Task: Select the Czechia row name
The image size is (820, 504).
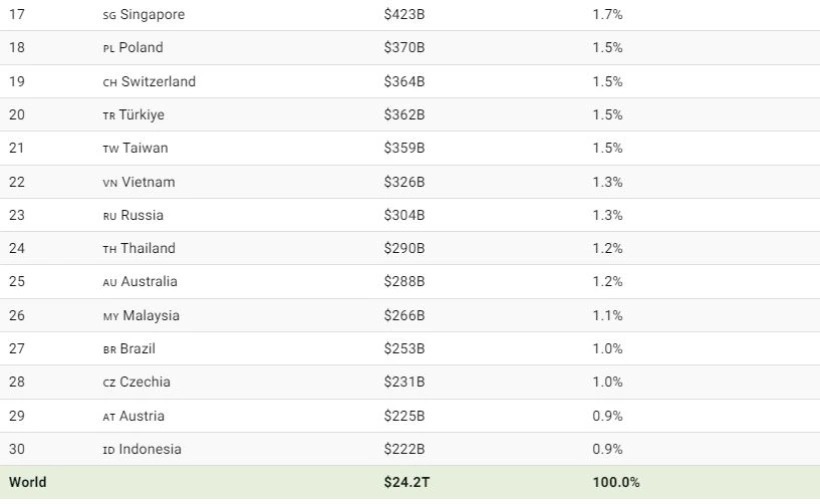Action: (145, 382)
